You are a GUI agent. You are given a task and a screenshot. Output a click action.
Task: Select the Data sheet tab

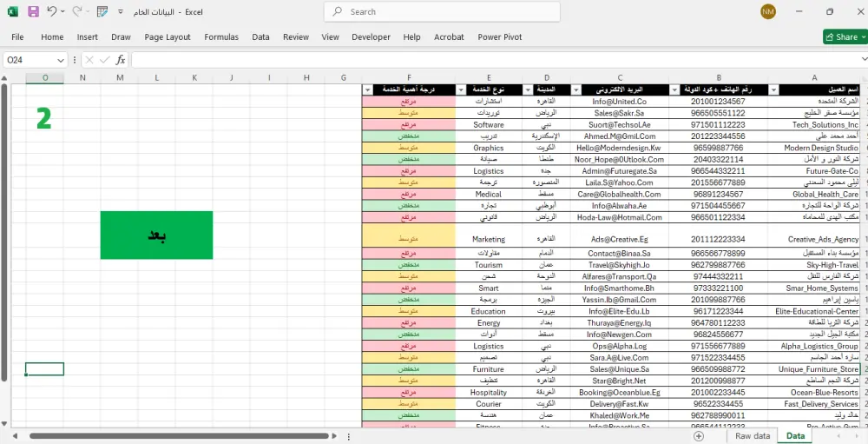[795, 436]
